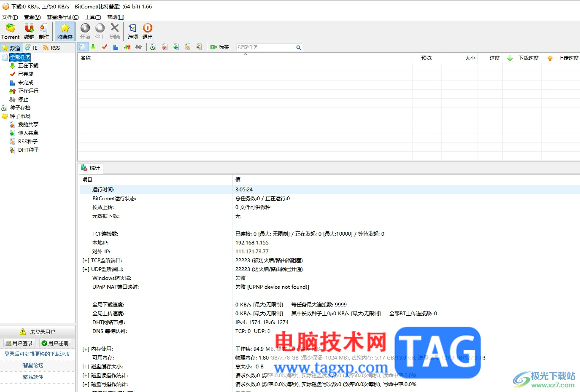Open the 彗星通行证 menu
Screen dimensions: 580x392
(63, 17)
